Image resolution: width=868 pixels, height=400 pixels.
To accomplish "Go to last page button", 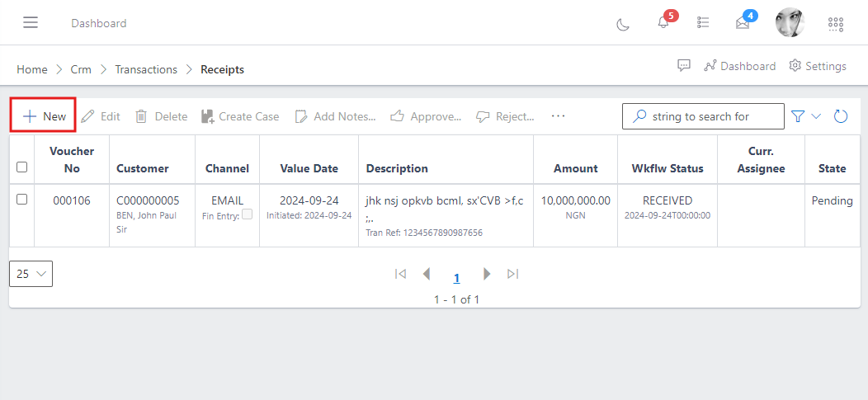I will (x=513, y=274).
